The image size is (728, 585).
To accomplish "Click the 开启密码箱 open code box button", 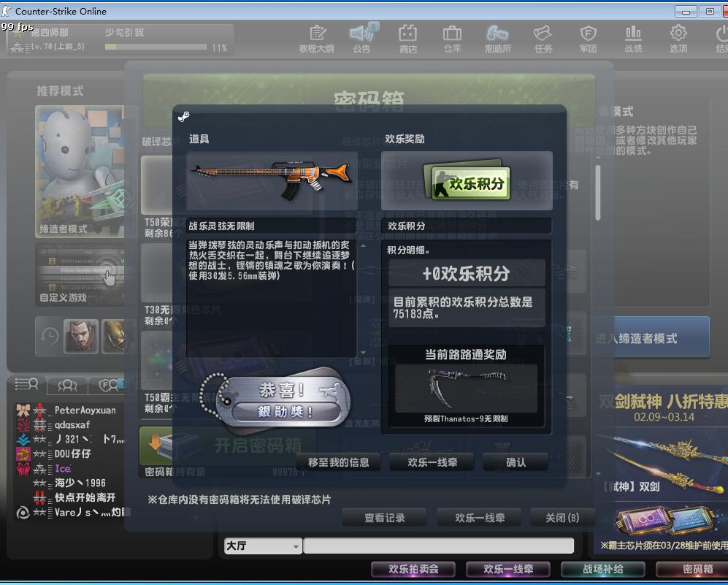I will [229, 446].
